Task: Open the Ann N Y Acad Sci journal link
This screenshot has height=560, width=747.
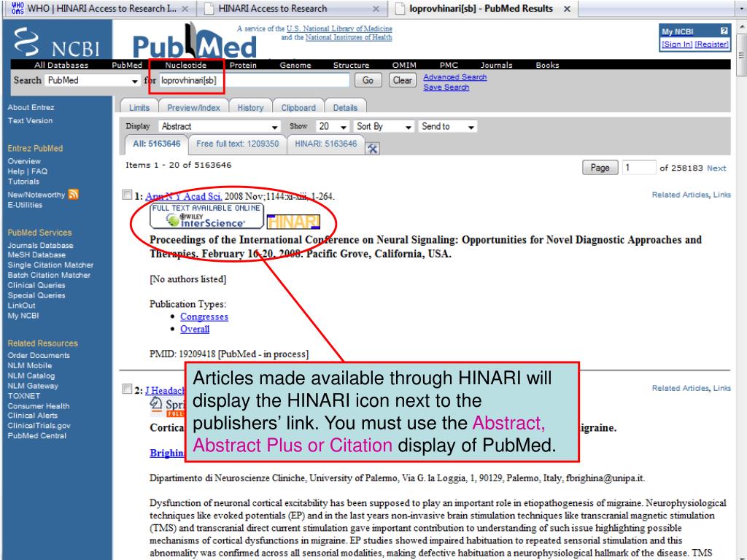Action: (183, 196)
